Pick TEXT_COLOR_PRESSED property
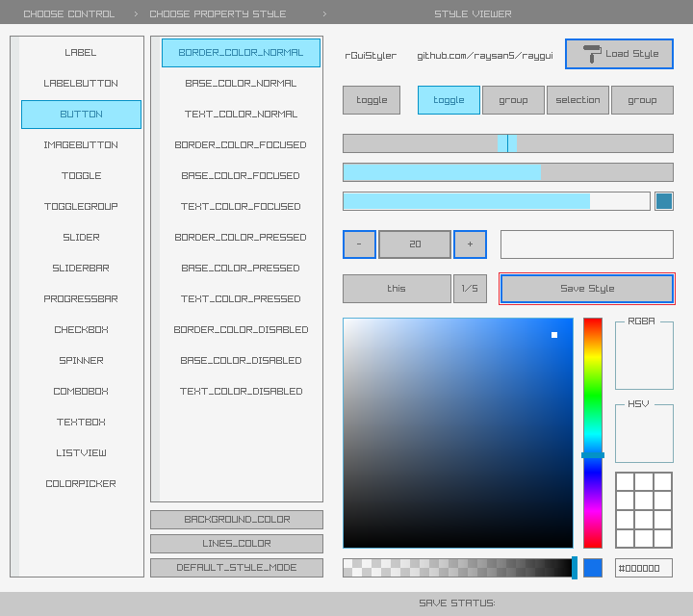This screenshot has height=616, width=693. 241,299
